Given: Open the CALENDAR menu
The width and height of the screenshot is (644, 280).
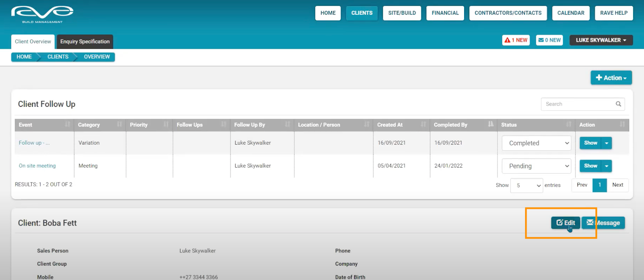Looking at the screenshot, I should 571,13.
